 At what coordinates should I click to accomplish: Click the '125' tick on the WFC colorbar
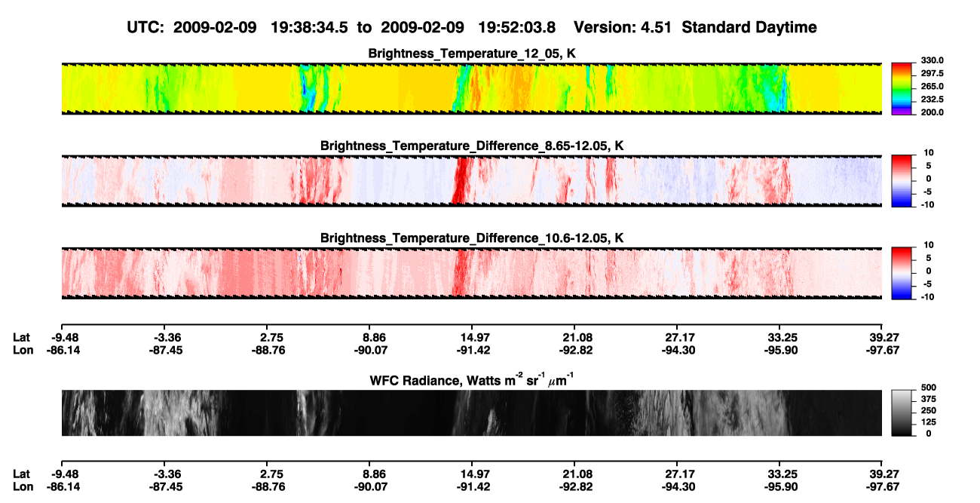[929, 422]
